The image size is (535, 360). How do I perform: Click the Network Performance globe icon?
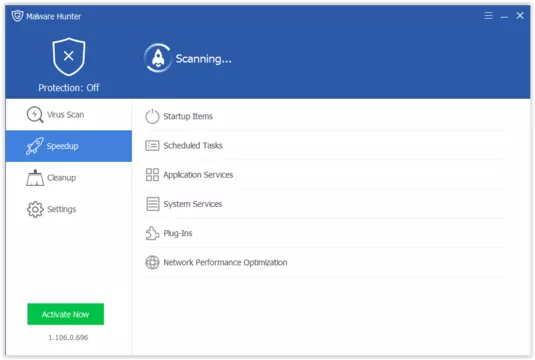click(152, 262)
